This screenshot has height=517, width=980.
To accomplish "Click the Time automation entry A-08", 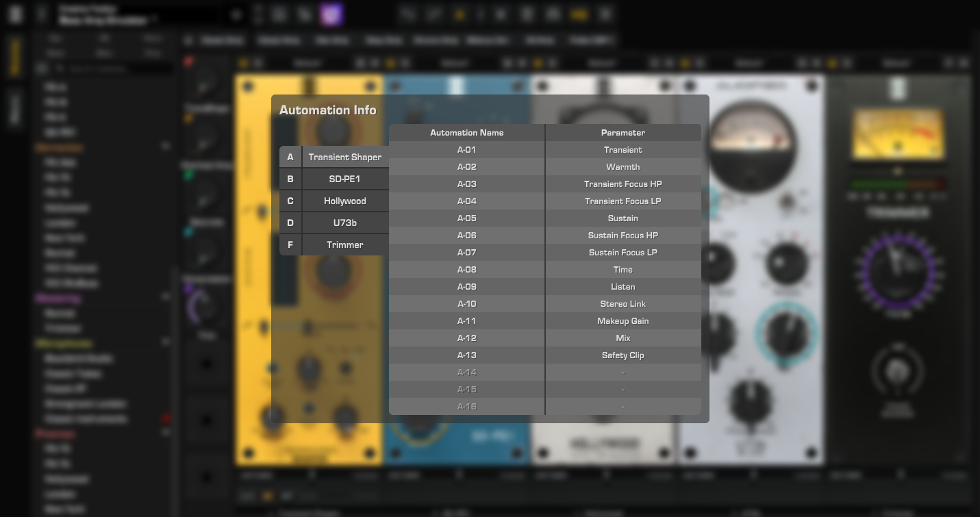I will (x=544, y=269).
